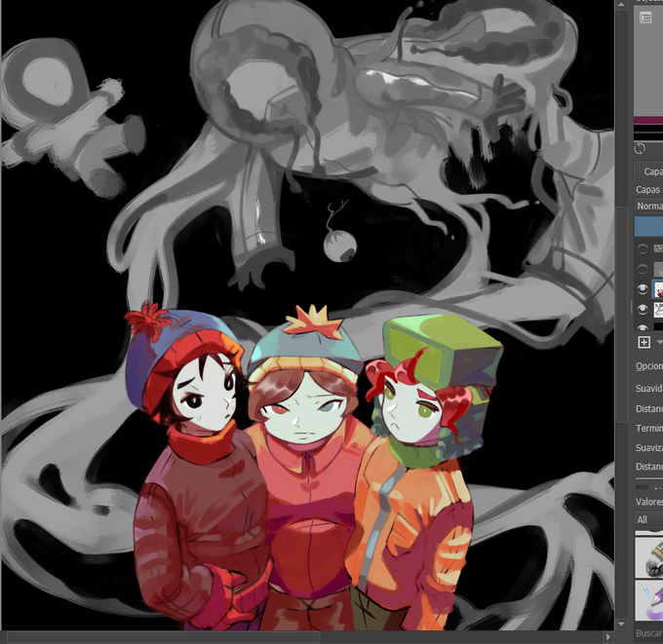663x644 pixels.
Task: Click the Buscar brush search field
Action: click(x=649, y=633)
